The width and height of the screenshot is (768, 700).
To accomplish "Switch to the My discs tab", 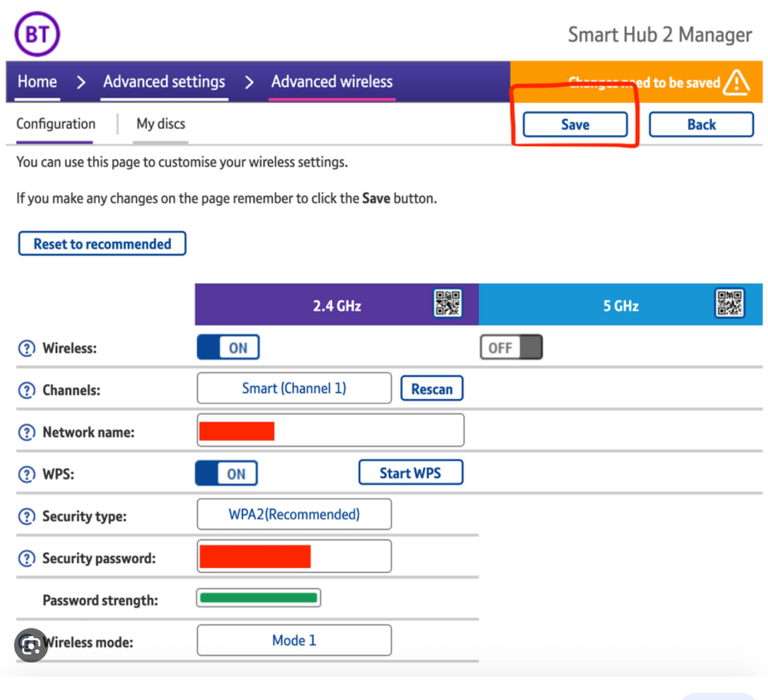I will pos(161,124).
